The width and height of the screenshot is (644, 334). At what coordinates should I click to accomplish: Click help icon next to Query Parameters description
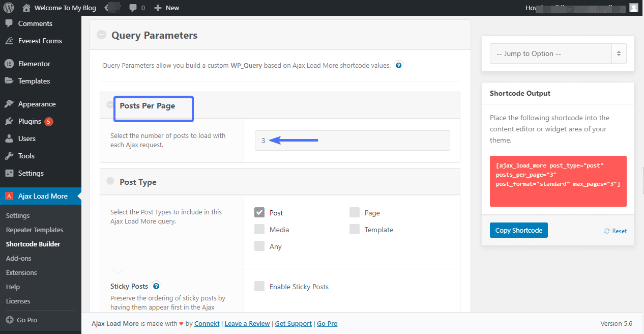(399, 65)
